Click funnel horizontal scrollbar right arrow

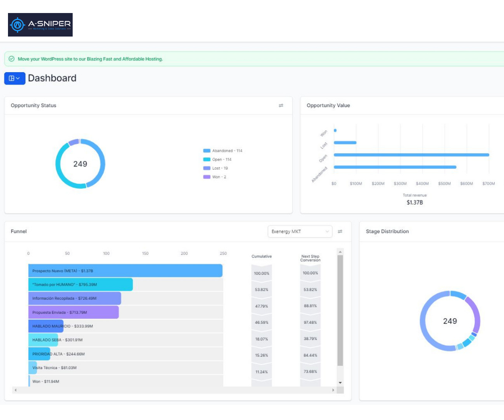[334, 390]
